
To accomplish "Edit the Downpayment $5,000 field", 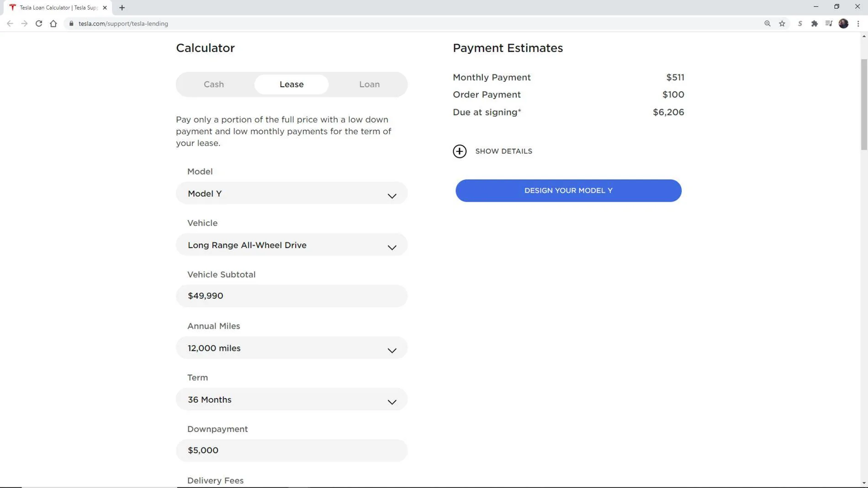I will [291, 451].
